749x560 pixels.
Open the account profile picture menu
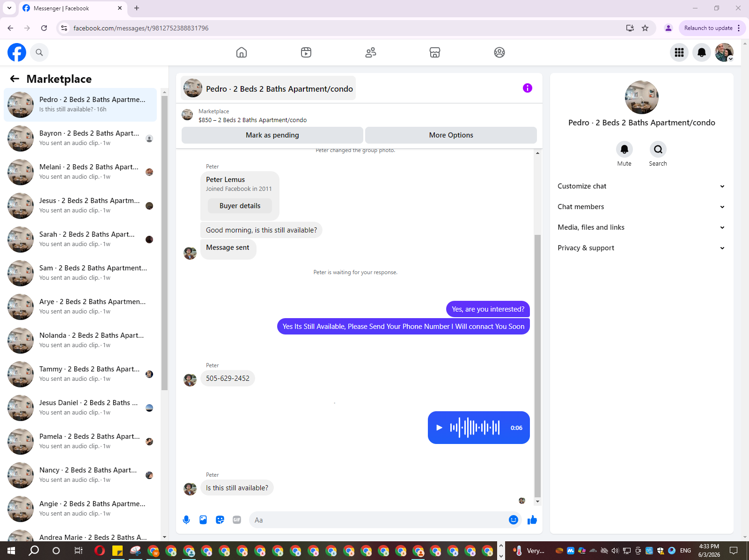click(724, 52)
